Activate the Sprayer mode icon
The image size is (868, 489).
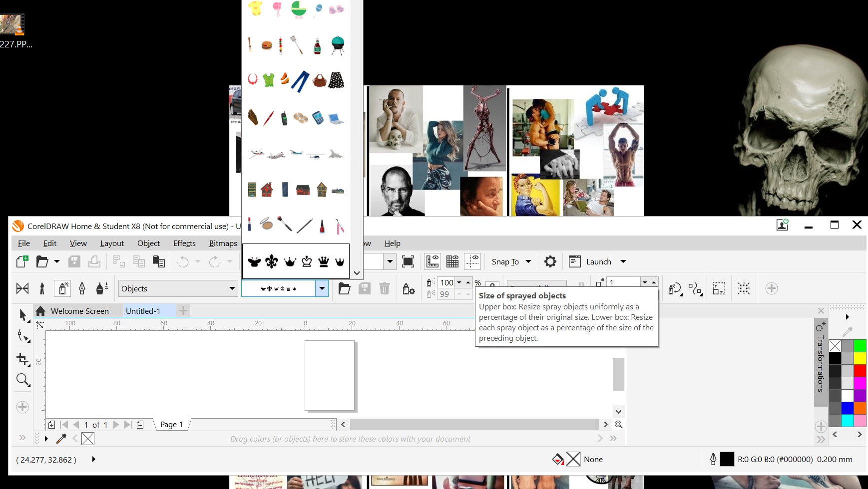pyautogui.click(x=62, y=288)
